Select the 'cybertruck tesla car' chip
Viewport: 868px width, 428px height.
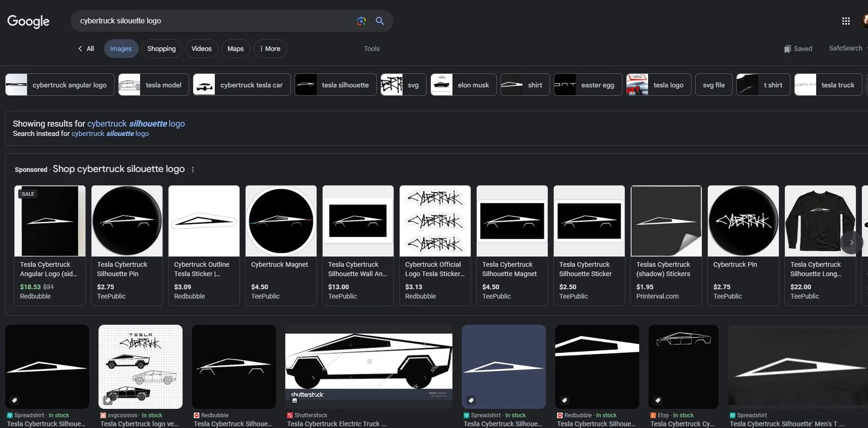coord(242,85)
